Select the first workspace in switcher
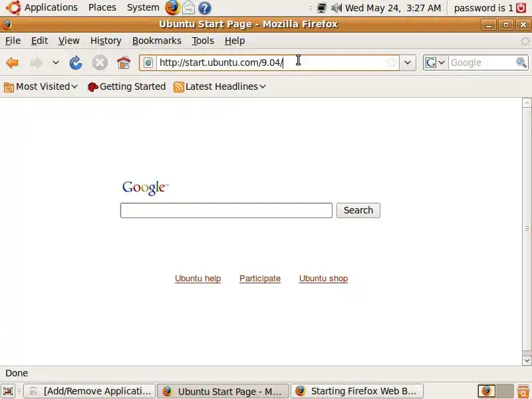This screenshot has width=532, height=399. coord(487,391)
